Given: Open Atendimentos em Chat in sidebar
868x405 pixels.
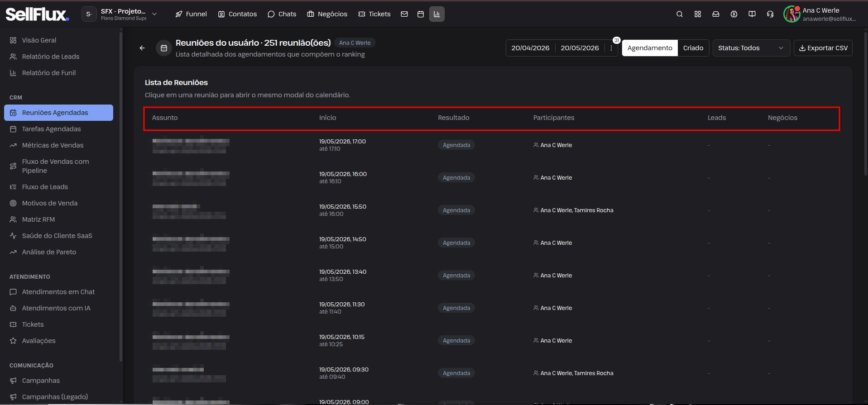Looking at the screenshot, I should [x=58, y=292].
